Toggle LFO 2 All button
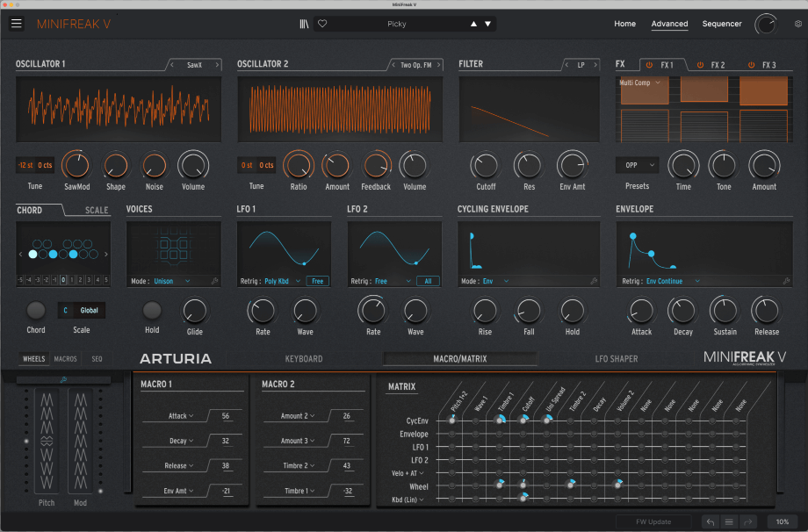The height and width of the screenshot is (532, 808). tap(428, 281)
